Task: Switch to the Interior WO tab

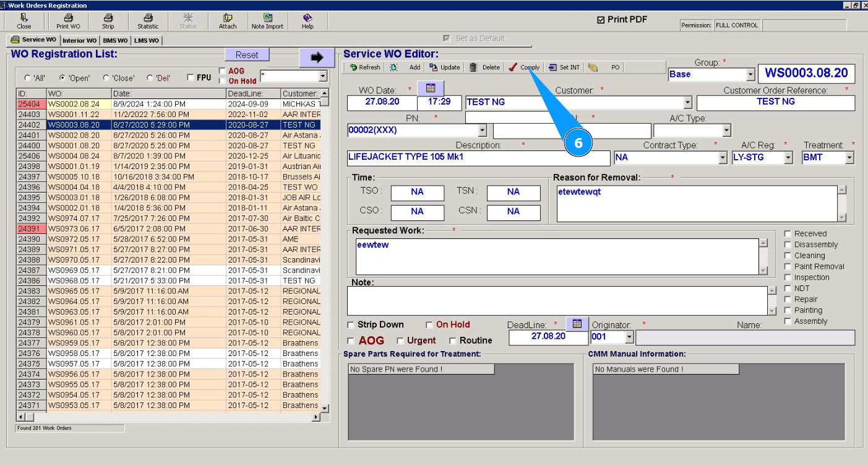Action: pyautogui.click(x=79, y=41)
